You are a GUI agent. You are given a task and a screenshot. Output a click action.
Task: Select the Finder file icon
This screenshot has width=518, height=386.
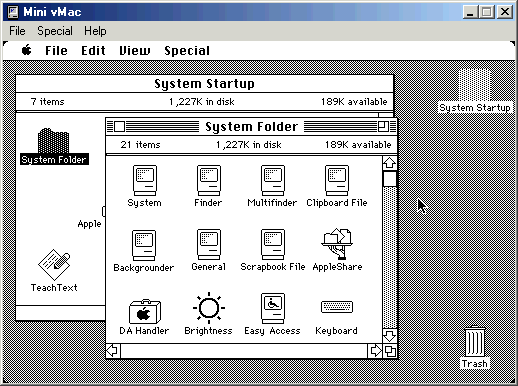click(x=209, y=180)
